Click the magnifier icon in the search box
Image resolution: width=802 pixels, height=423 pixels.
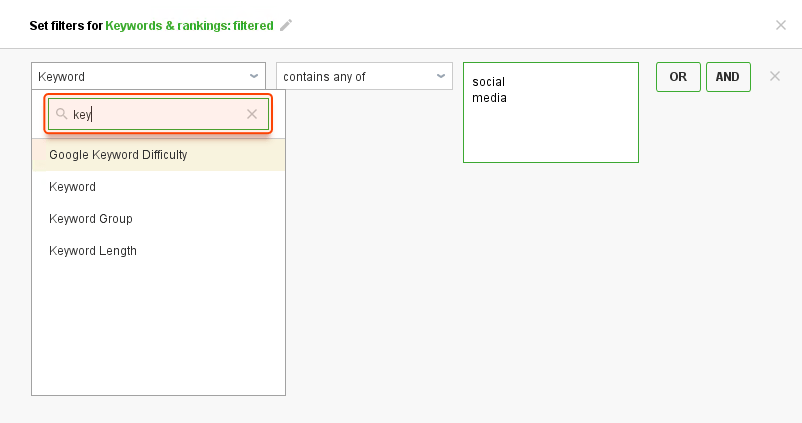tap(61, 114)
